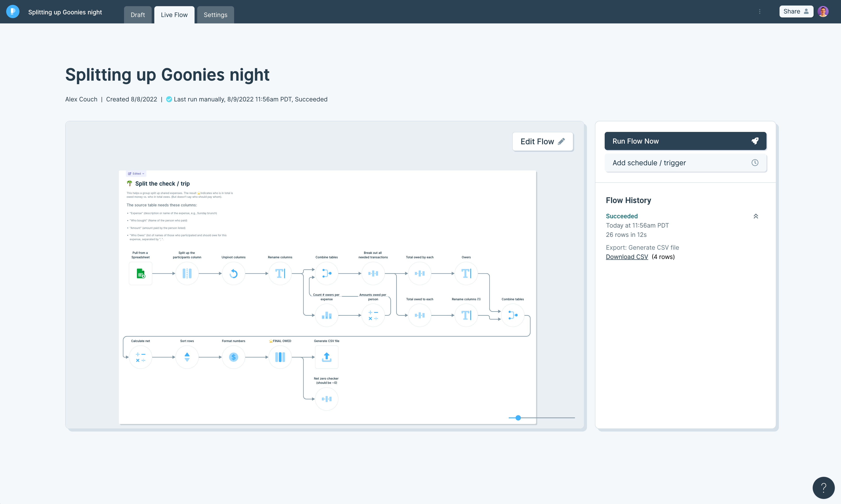Click the flow zoom slider handle
Screen dimensions: 841x504
point(518,418)
